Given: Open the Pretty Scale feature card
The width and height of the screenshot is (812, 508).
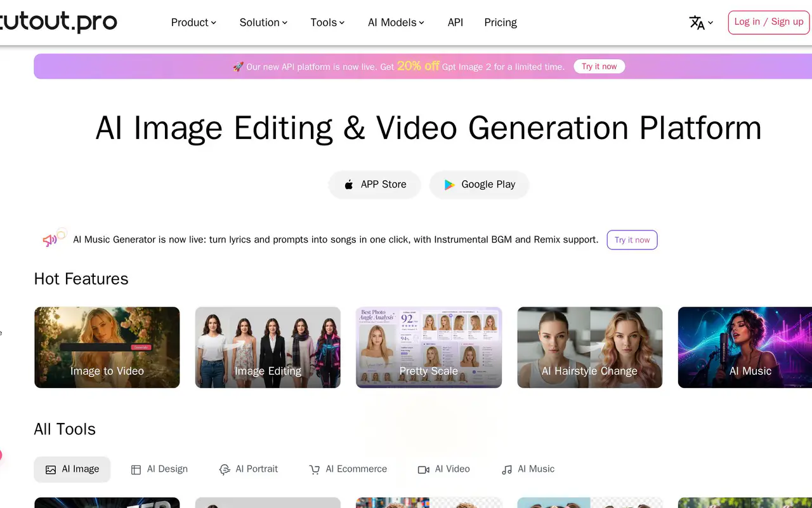Looking at the screenshot, I should click(x=429, y=347).
